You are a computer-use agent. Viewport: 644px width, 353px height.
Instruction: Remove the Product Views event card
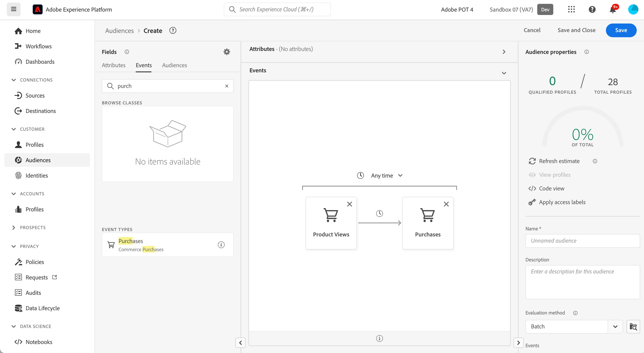[350, 204]
